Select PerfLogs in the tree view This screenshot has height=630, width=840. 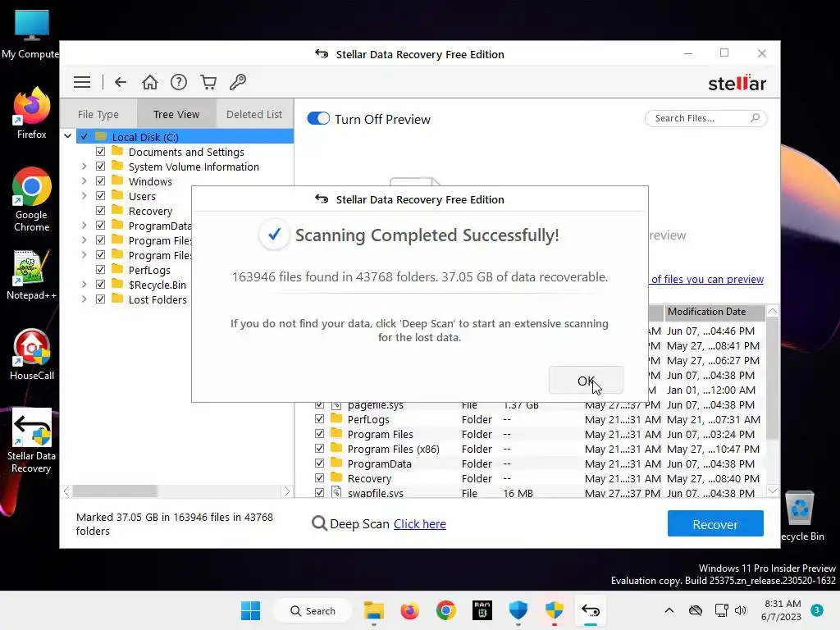[x=149, y=270]
